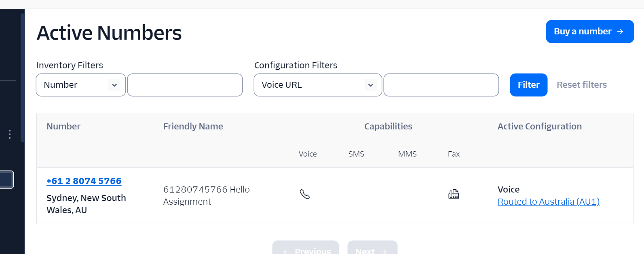Focus the Inventory Filters text field
Viewport: 644px width, 254px height.
pyautogui.click(x=185, y=85)
